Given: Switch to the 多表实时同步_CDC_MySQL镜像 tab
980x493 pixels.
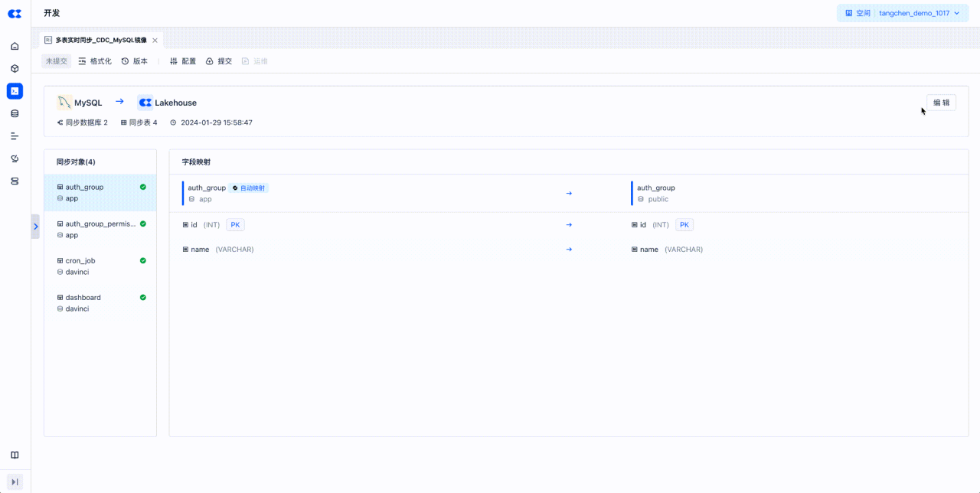Looking at the screenshot, I should pos(100,40).
